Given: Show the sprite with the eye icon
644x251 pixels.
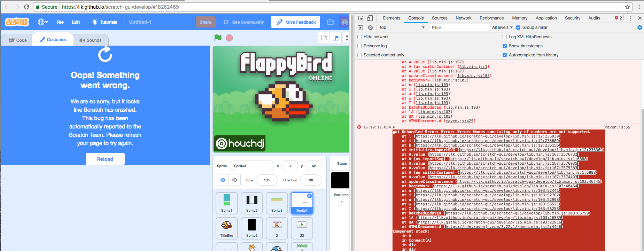Looking at the screenshot, I should [x=223, y=180].
